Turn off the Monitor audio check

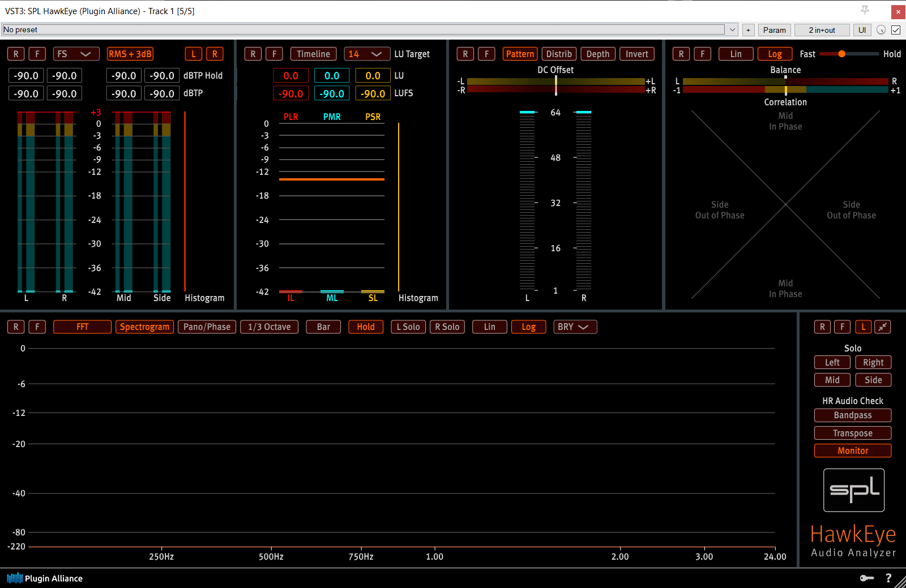coord(852,450)
